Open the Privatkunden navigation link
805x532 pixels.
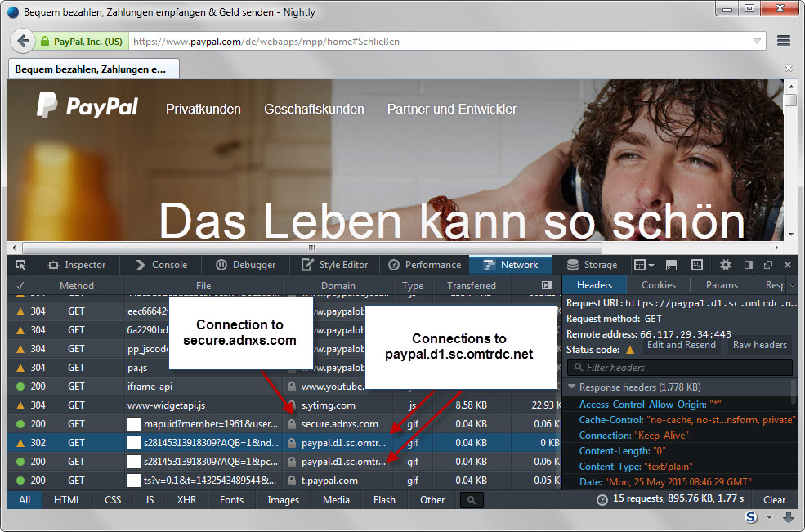[203, 109]
